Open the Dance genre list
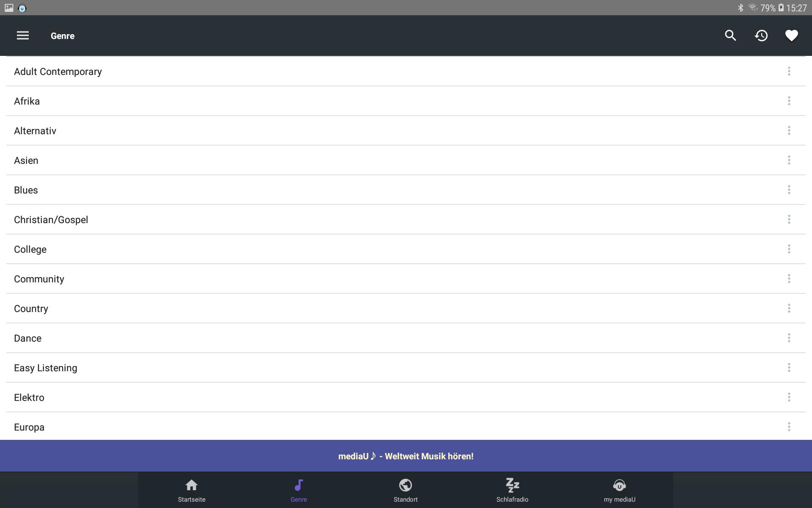The height and width of the screenshot is (508, 812). point(28,338)
